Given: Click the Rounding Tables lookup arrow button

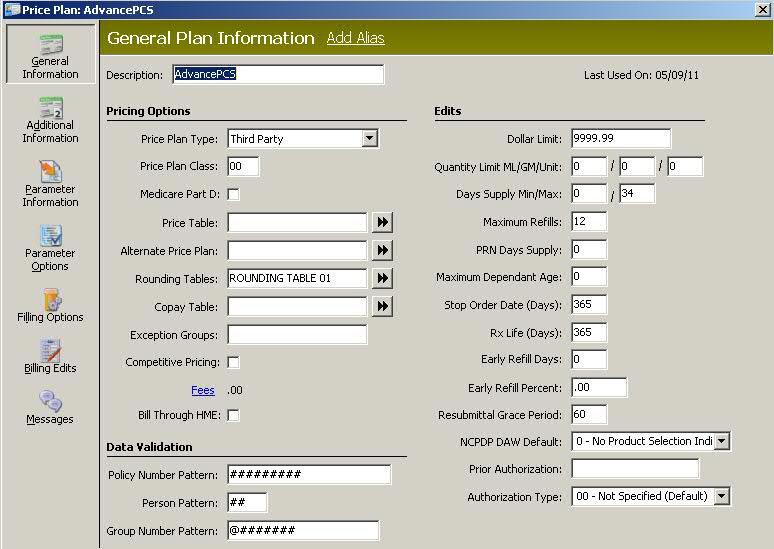Looking at the screenshot, I should click(x=383, y=278).
